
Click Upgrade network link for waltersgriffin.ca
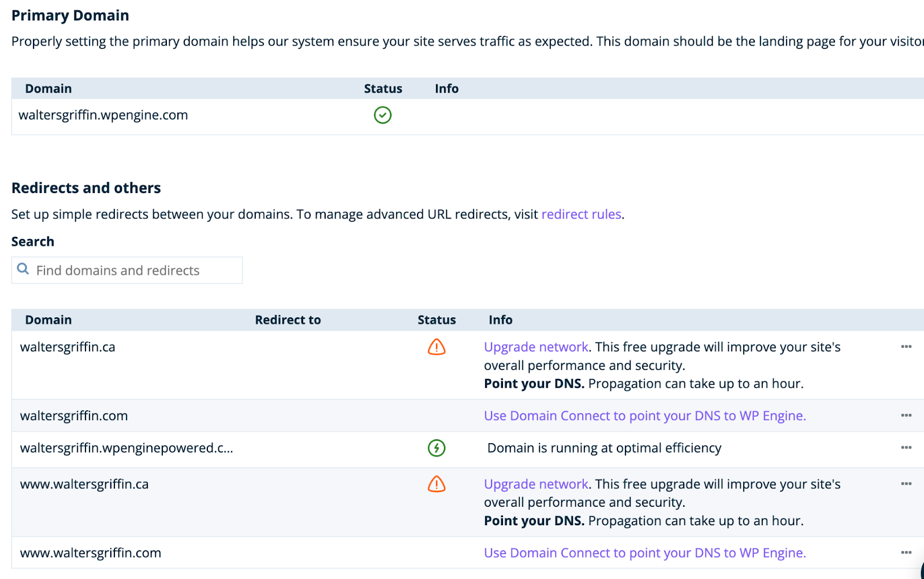click(x=536, y=347)
